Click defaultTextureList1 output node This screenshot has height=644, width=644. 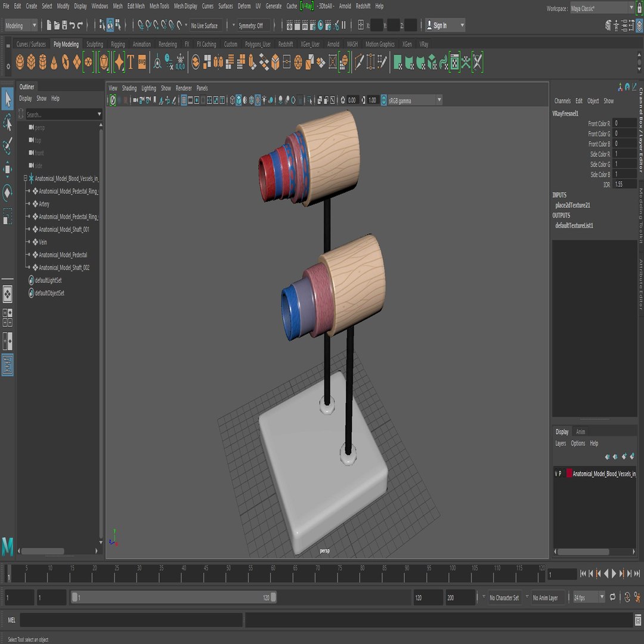574,225
